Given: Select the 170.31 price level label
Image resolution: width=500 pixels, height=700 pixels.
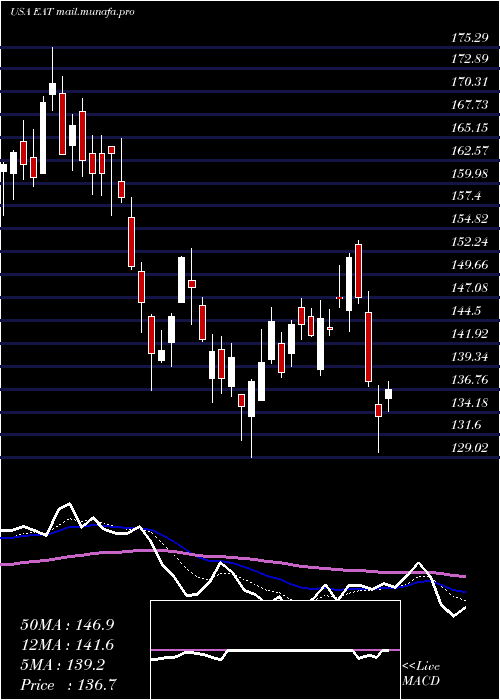Looking at the screenshot, I should pyautogui.click(x=469, y=82).
